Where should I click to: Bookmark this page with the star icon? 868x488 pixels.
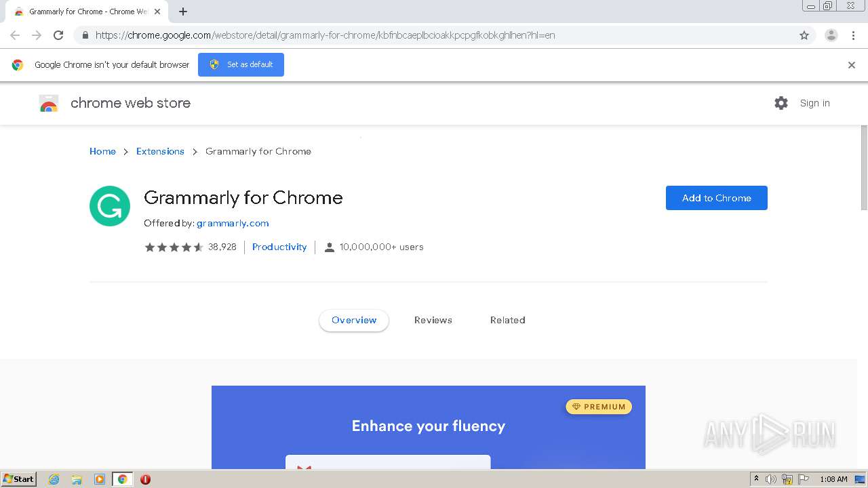pyautogui.click(x=804, y=35)
